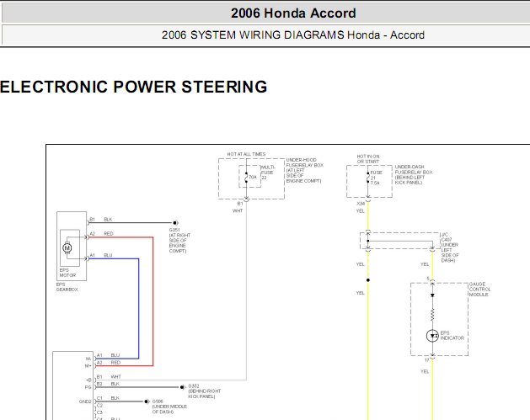Viewport: 530px width, 420px height.
Task: Click the EPS indicator lamp symbol
Action: point(432,336)
